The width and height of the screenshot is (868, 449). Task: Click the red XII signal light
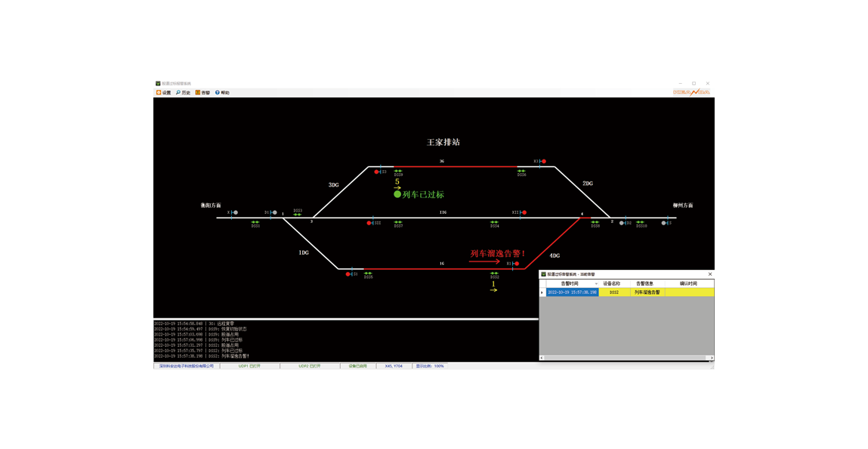(x=524, y=212)
